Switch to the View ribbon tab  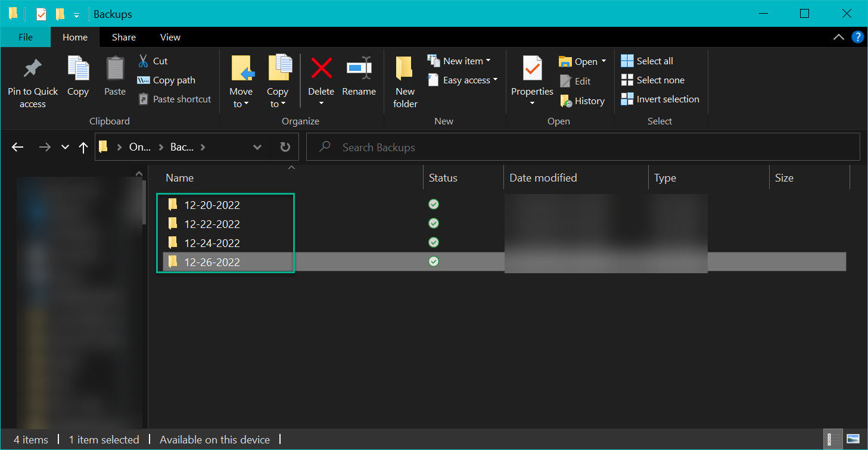(170, 37)
